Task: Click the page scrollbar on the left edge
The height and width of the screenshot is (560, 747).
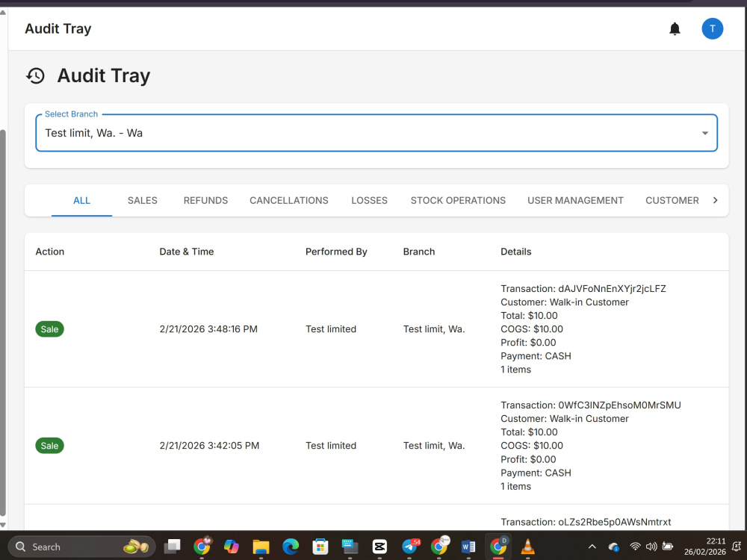Action: pos(3,323)
